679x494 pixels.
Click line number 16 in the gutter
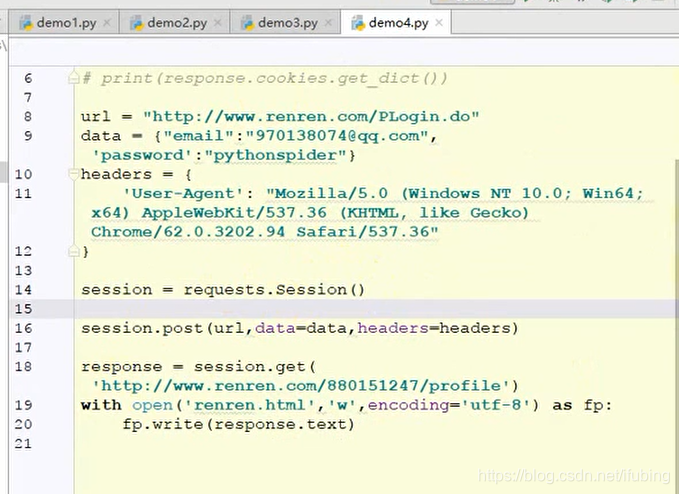[x=23, y=328]
